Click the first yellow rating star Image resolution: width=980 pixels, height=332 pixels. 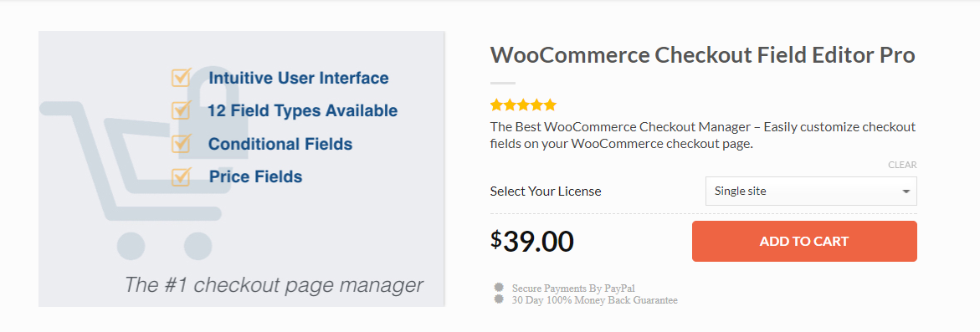(x=497, y=105)
